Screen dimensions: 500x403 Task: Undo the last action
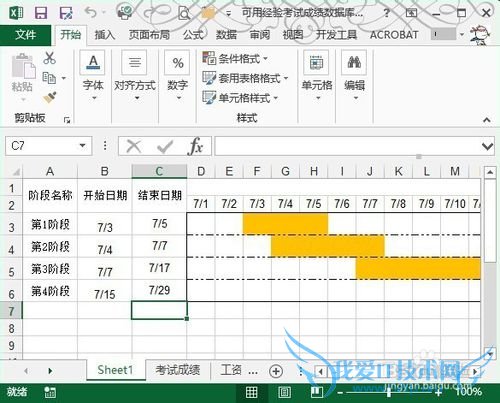click(90, 13)
